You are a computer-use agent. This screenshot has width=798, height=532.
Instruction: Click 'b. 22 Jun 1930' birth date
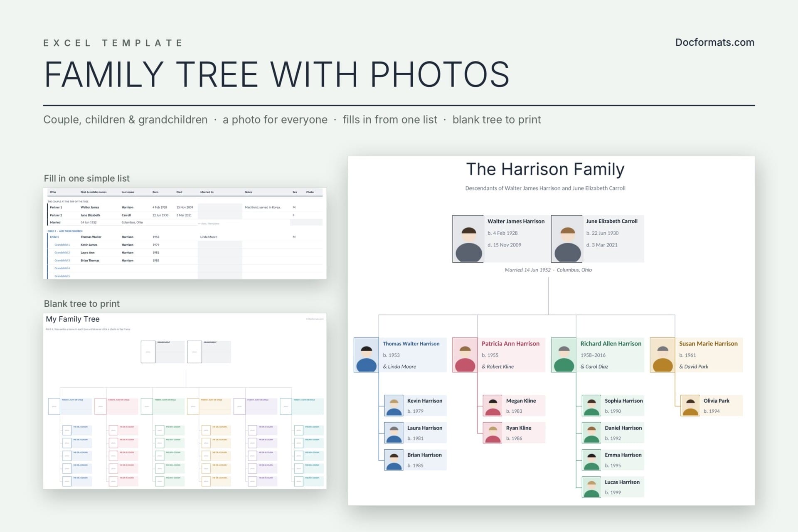602,233
